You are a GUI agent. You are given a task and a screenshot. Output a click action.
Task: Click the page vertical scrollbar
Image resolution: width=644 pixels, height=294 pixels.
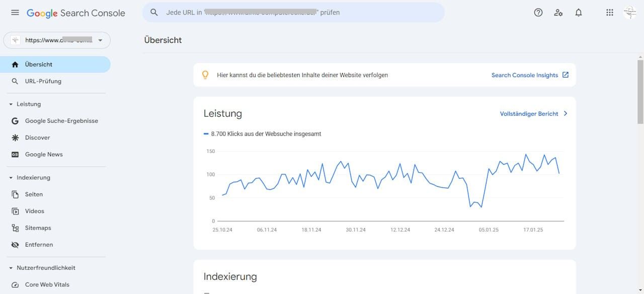pyautogui.click(x=640, y=91)
